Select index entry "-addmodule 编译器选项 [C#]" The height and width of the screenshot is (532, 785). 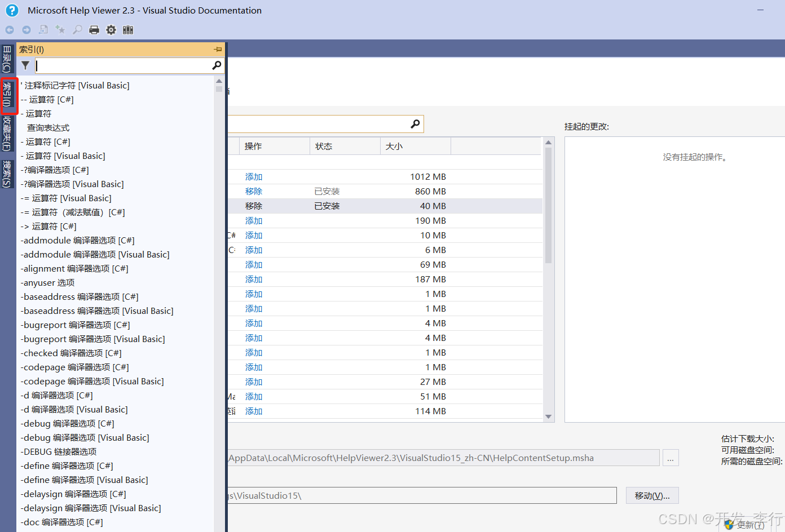(x=78, y=241)
